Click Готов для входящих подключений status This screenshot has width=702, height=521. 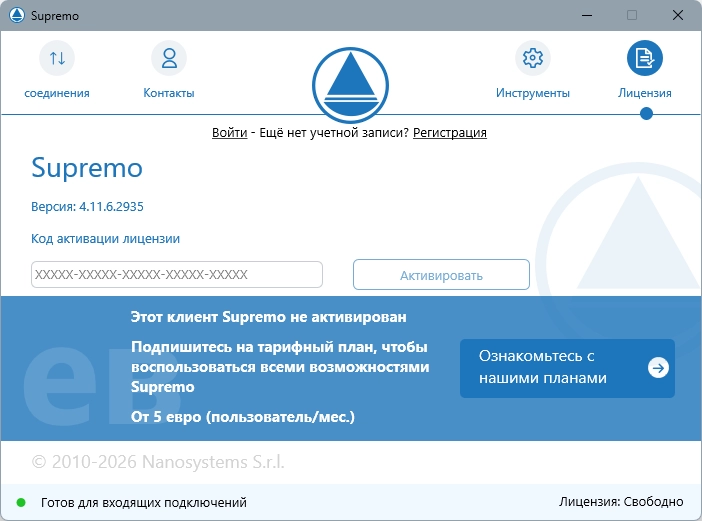(x=144, y=503)
